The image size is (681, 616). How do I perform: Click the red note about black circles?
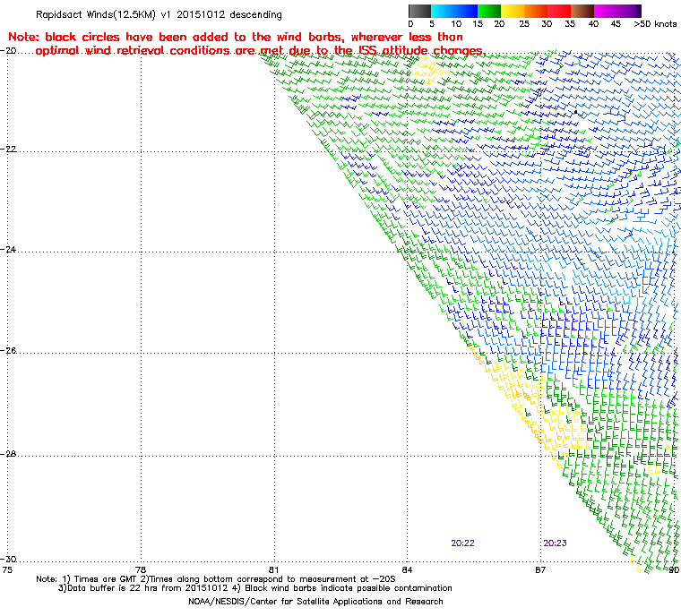point(246,44)
